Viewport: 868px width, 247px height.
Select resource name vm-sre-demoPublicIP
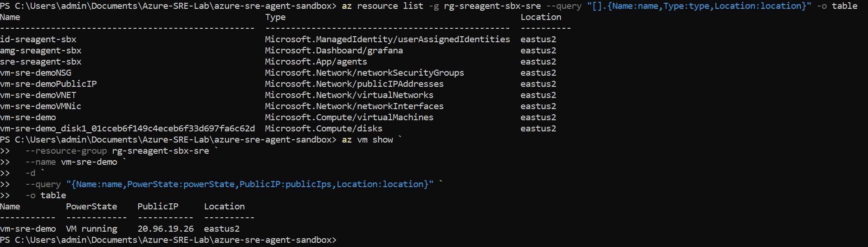pos(48,84)
